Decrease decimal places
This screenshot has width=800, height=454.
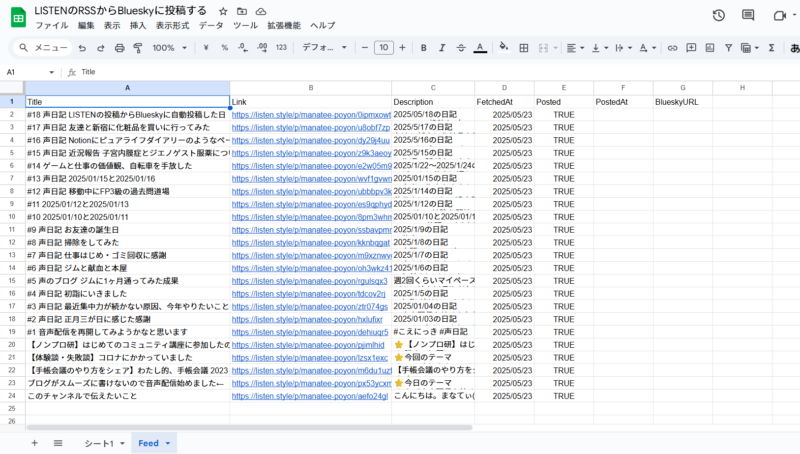243,47
